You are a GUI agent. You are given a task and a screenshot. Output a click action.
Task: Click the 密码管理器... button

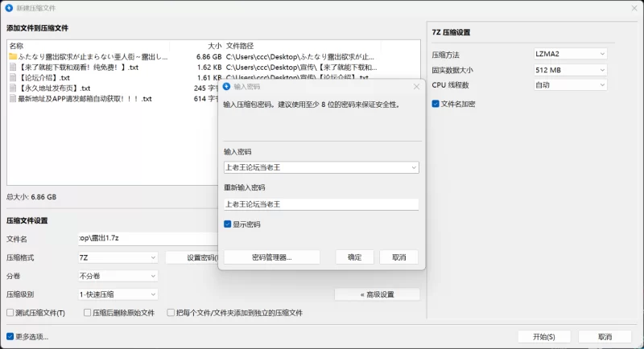point(271,257)
